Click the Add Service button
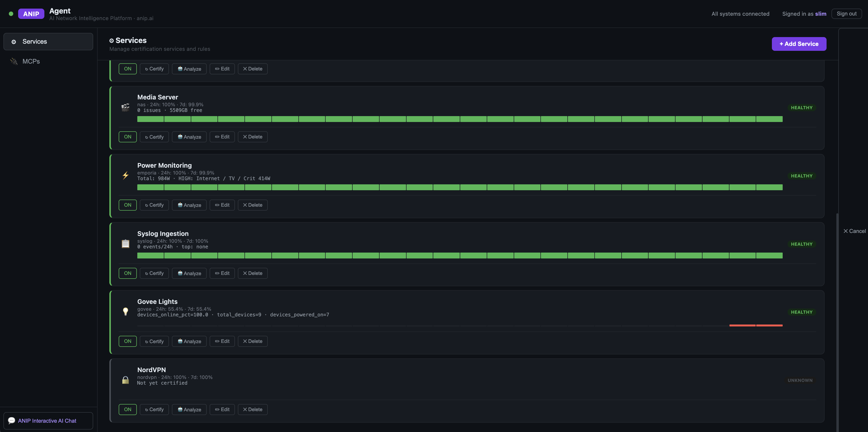This screenshot has height=432, width=868. coord(799,44)
